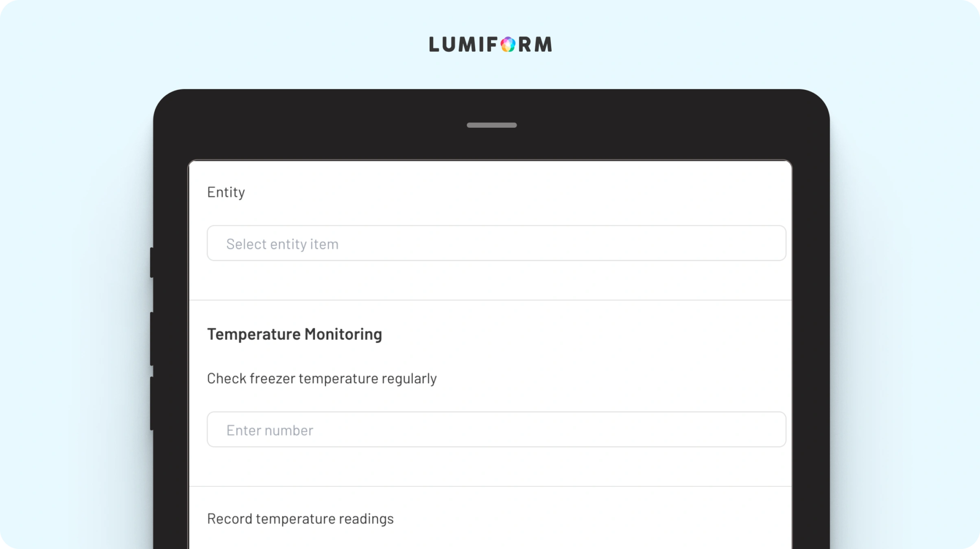Tap the tablet's speaker bar

pyautogui.click(x=491, y=125)
